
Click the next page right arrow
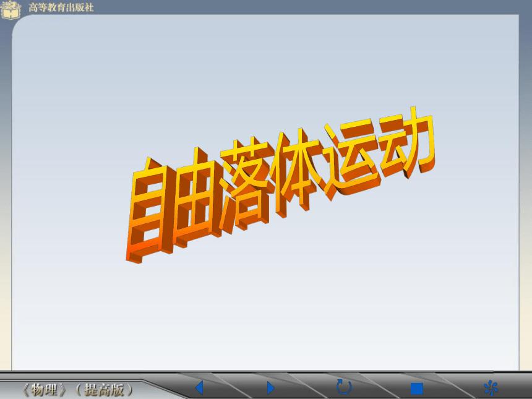click(x=271, y=388)
